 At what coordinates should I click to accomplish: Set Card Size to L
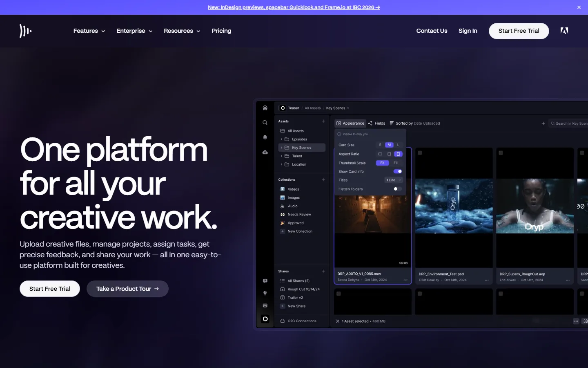coord(398,145)
